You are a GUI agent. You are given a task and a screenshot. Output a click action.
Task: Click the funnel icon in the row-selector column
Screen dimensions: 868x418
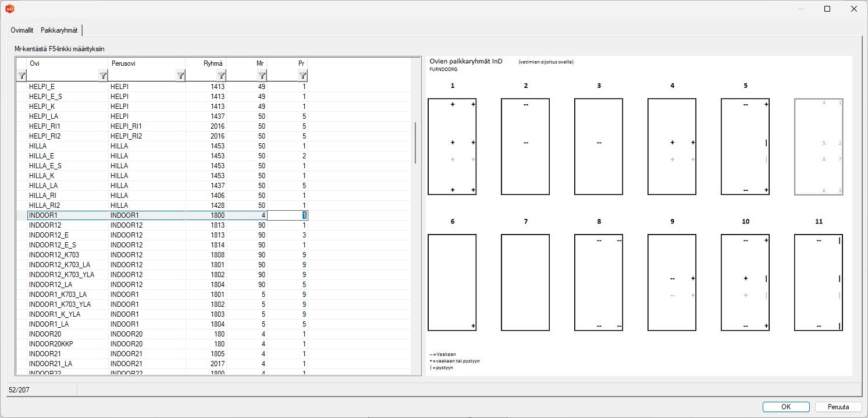22,76
